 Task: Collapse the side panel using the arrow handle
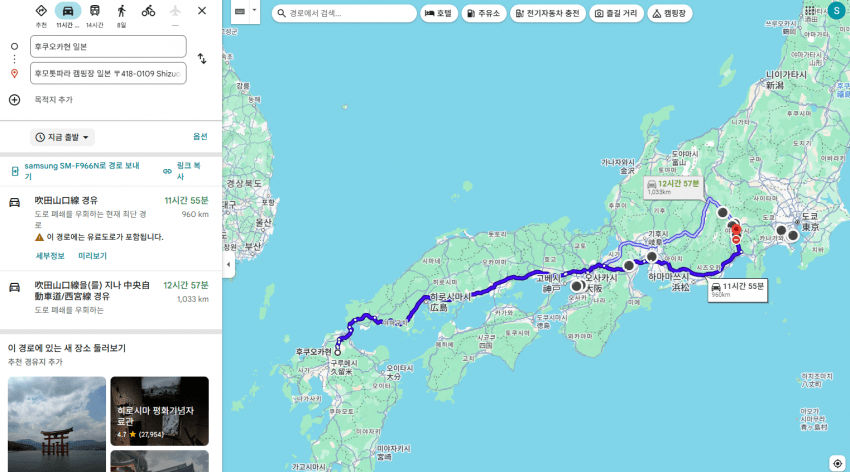227,265
